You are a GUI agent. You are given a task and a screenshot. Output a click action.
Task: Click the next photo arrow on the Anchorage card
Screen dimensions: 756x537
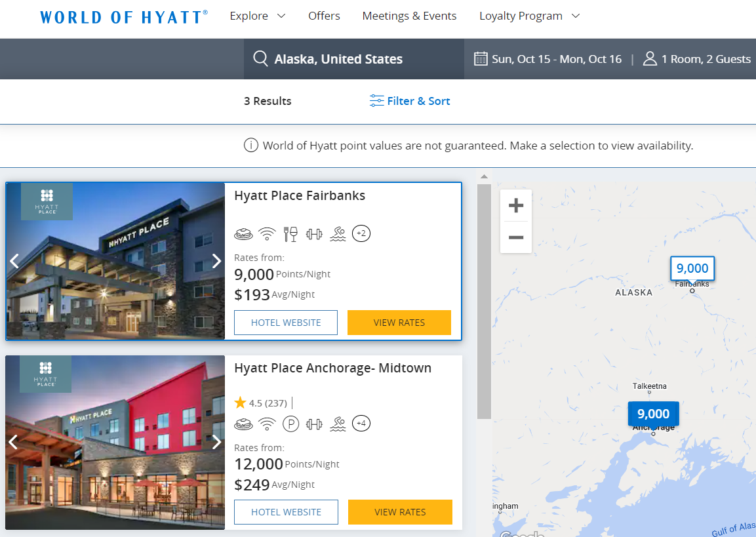[x=216, y=442]
